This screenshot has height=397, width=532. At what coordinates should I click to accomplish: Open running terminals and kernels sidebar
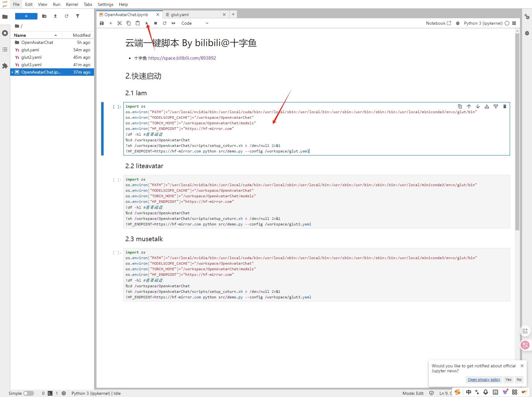tap(5, 33)
